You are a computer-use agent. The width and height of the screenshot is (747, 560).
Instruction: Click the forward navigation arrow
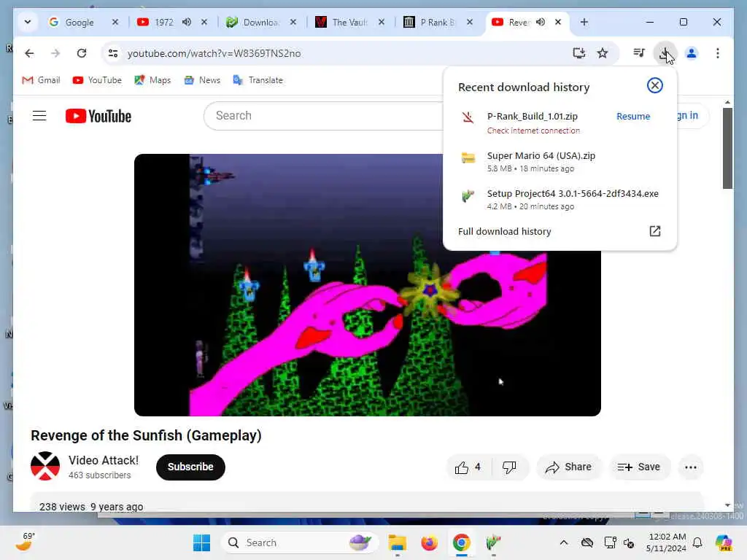click(55, 53)
